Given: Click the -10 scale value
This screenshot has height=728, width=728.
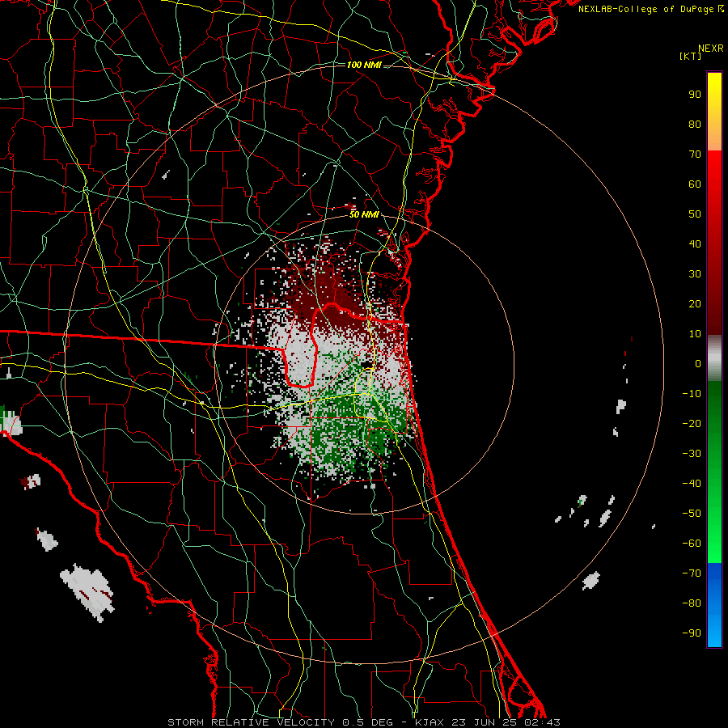Looking at the screenshot, I should click(692, 394).
